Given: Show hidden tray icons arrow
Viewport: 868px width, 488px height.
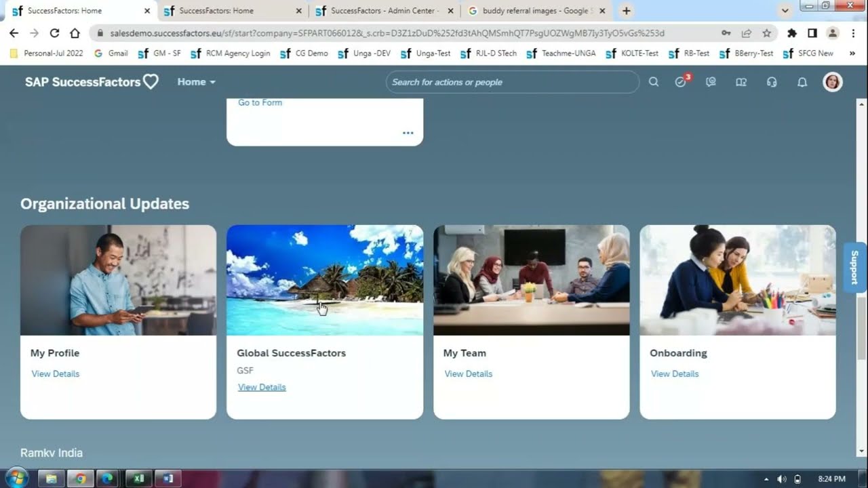Looking at the screenshot, I should pyautogui.click(x=766, y=479).
